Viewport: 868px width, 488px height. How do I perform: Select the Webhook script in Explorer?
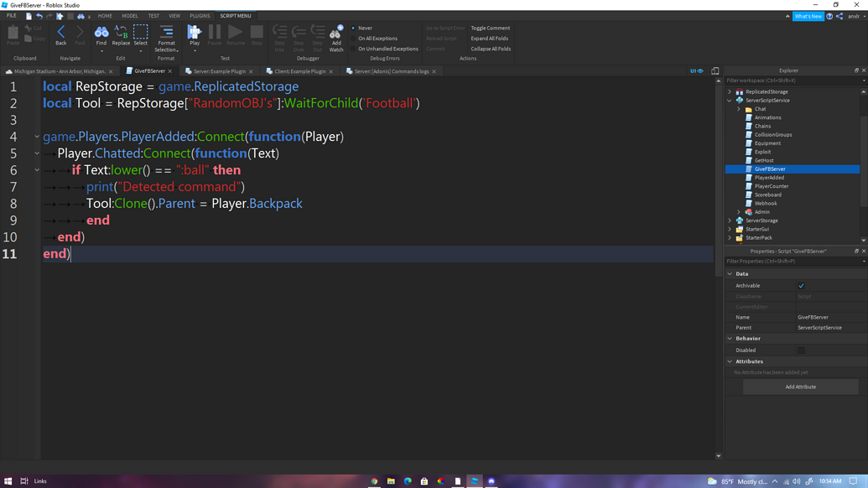[x=766, y=203]
